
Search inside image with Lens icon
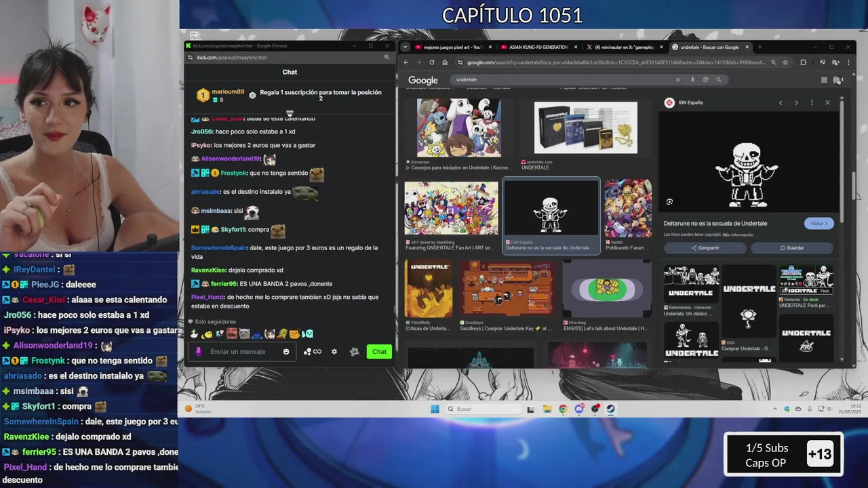point(669,201)
